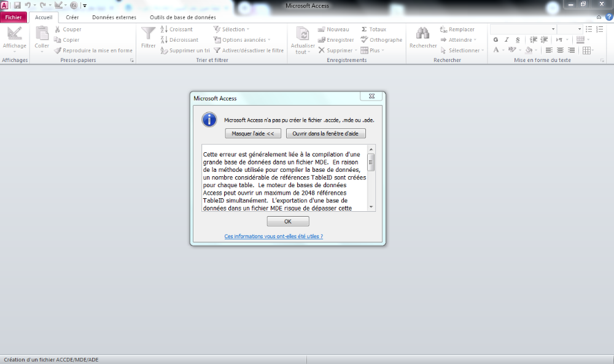Click the Couper scissors icon
The height and width of the screenshot is (364, 614).
58,29
